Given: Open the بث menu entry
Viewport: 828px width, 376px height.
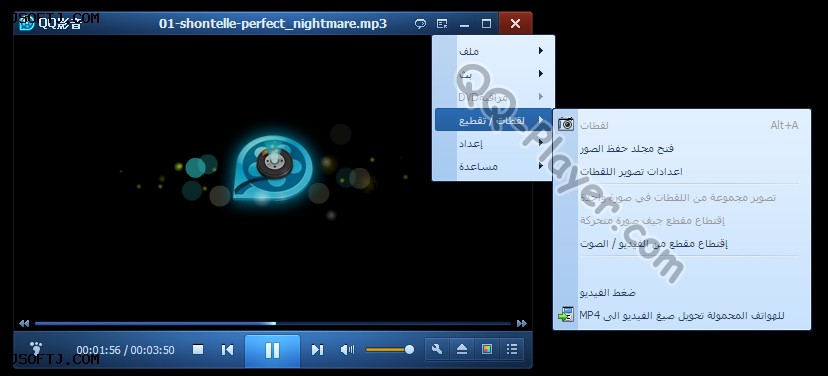Looking at the screenshot, I should (493, 74).
